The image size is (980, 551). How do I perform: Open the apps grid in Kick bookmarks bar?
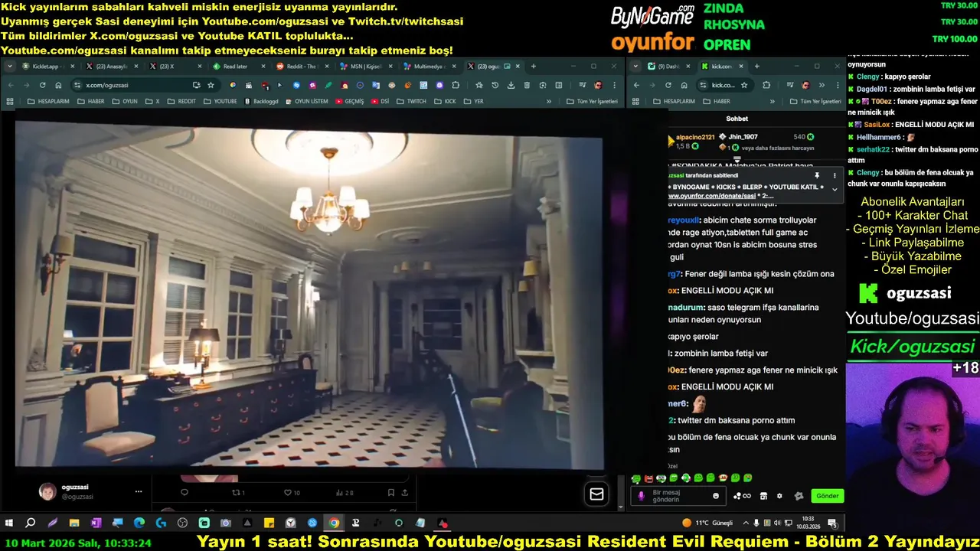pos(636,101)
